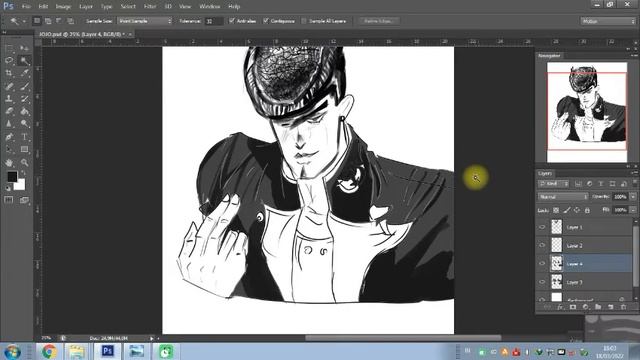640x360 pixels.
Task: Toggle lock image pixels
Action: point(567,210)
